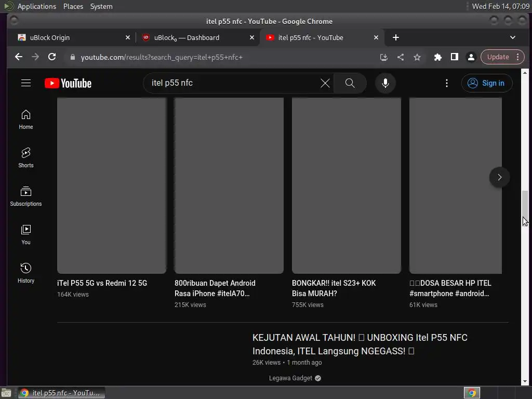The image size is (532, 399).
Task: Click the Chrome address bar URL
Action: [x=162, y=57]
